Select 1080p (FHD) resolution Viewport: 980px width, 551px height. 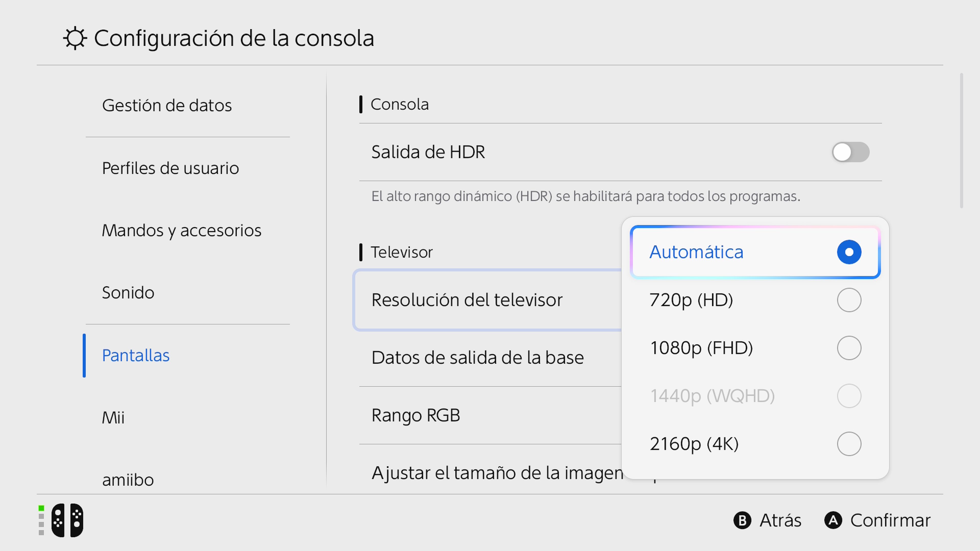tap(755, 347)
